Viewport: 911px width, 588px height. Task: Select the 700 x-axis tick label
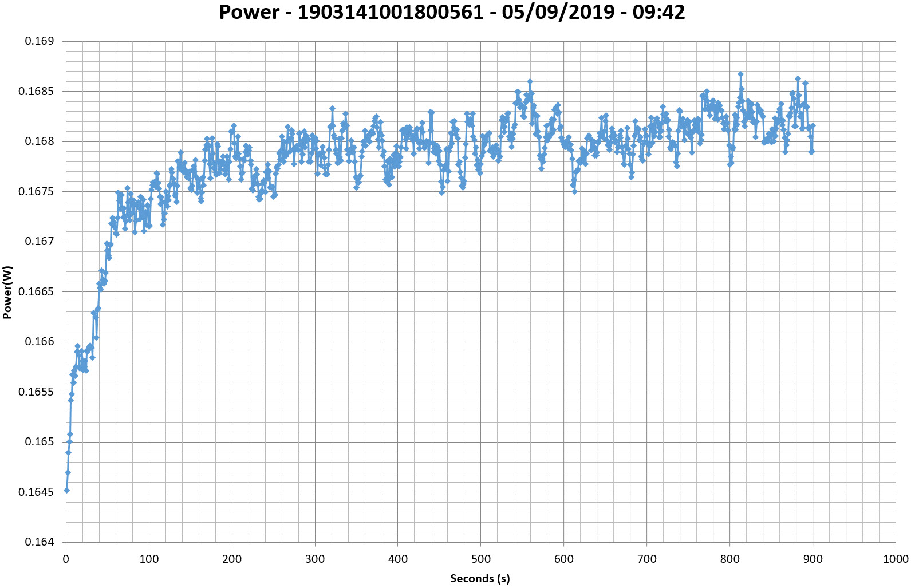646,559
